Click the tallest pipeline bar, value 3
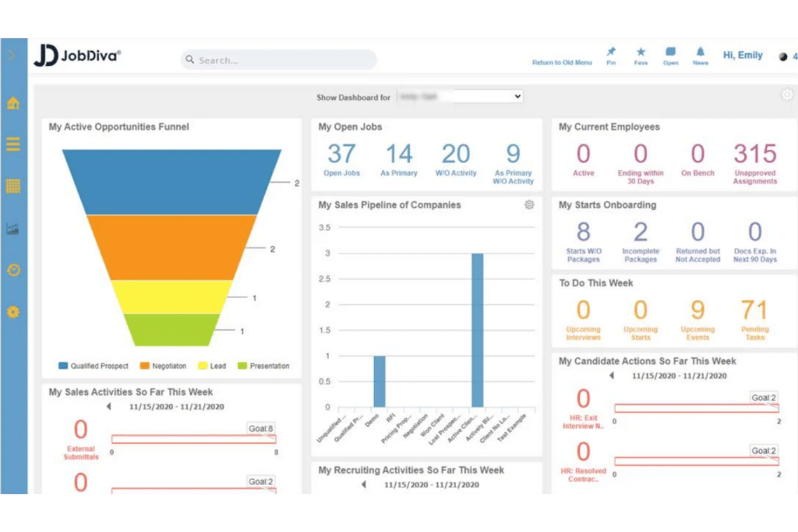Viewport: 798px width, 532px height. (x=477, y=330)
